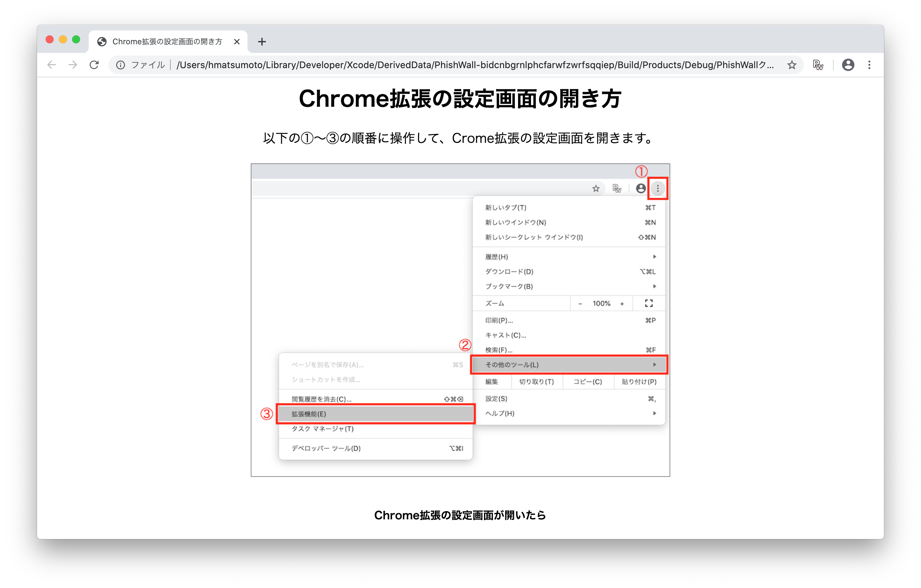921x588 pixels.
Task: Click 閲覧履歴を消去(C)... in the pictured submenu
Action: click(376, 399)
